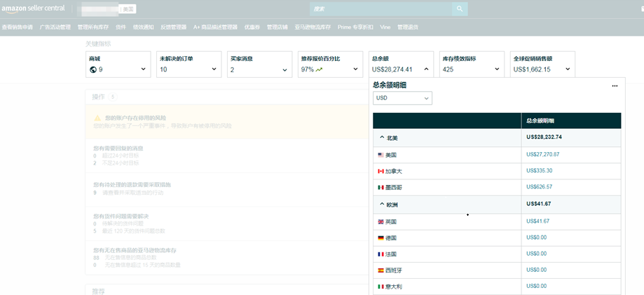Expand the 未解决的订单 card chevron
This screenshot has width=644, height=295.
tap(214, 69)
